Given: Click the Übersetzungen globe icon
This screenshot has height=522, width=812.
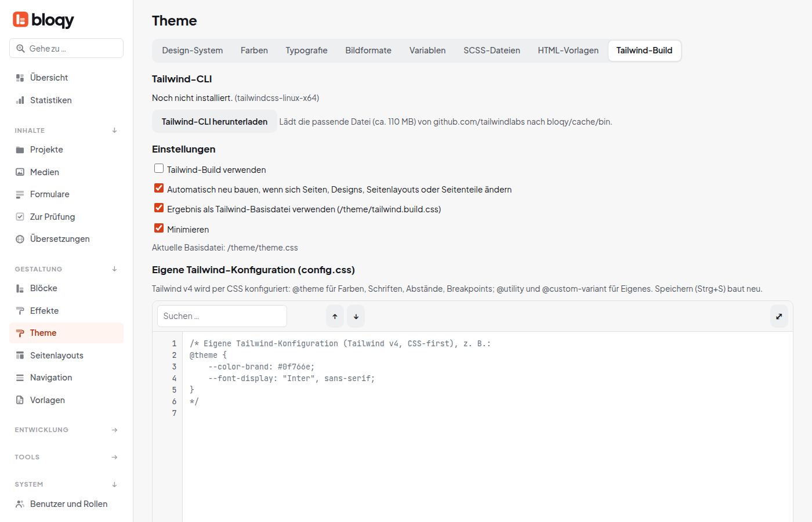Looking at the screenshot, I should coord(20,239).
